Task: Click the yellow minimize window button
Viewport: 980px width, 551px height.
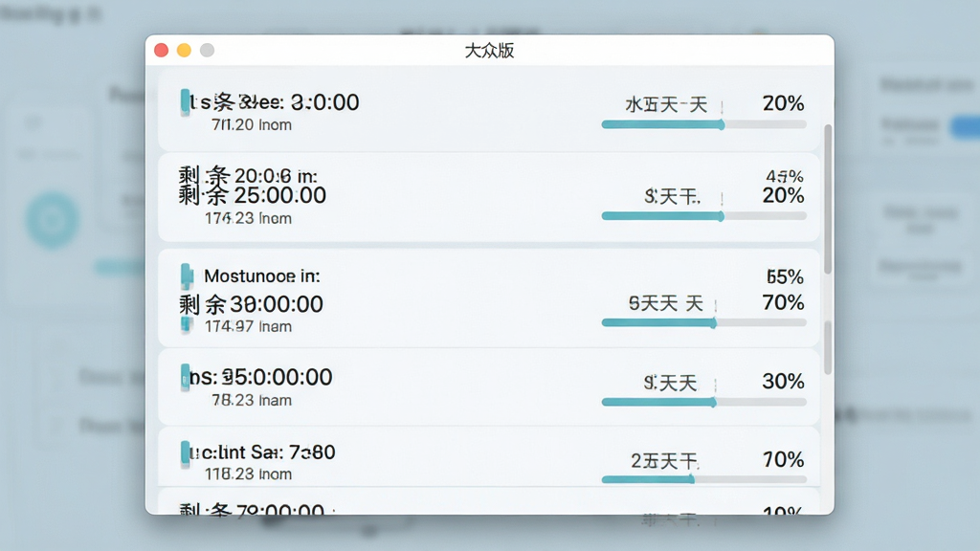Action: (184, 51)
